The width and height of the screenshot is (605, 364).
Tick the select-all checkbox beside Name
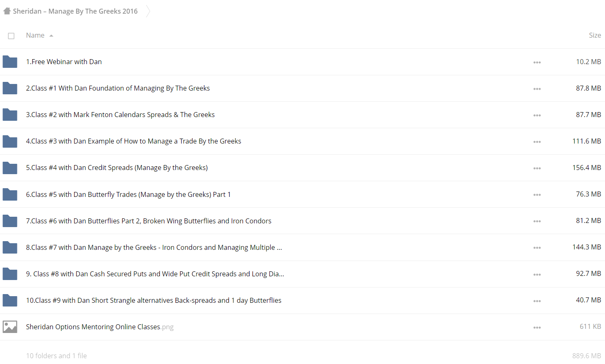click(x=11, y=36)
